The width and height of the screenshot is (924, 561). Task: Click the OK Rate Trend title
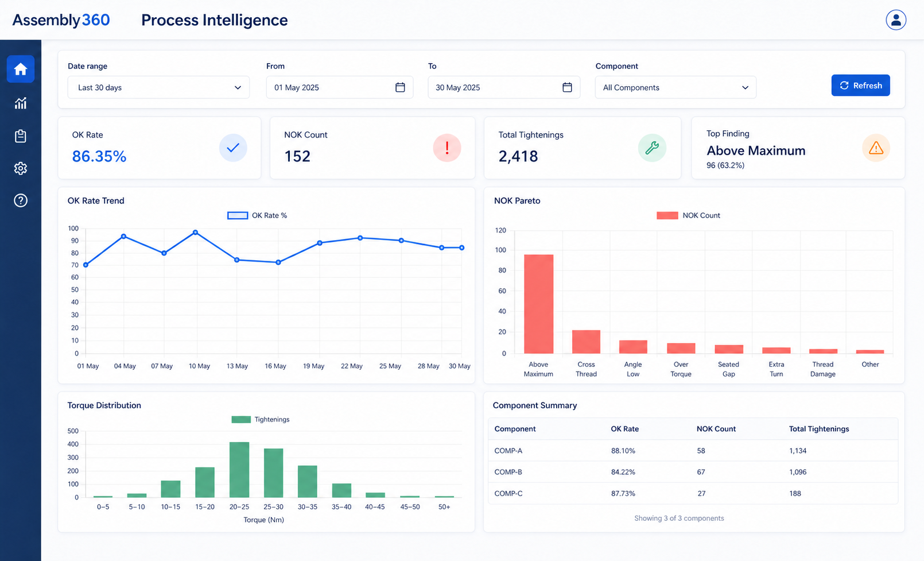pyautogui.click(x=96, y=200)
